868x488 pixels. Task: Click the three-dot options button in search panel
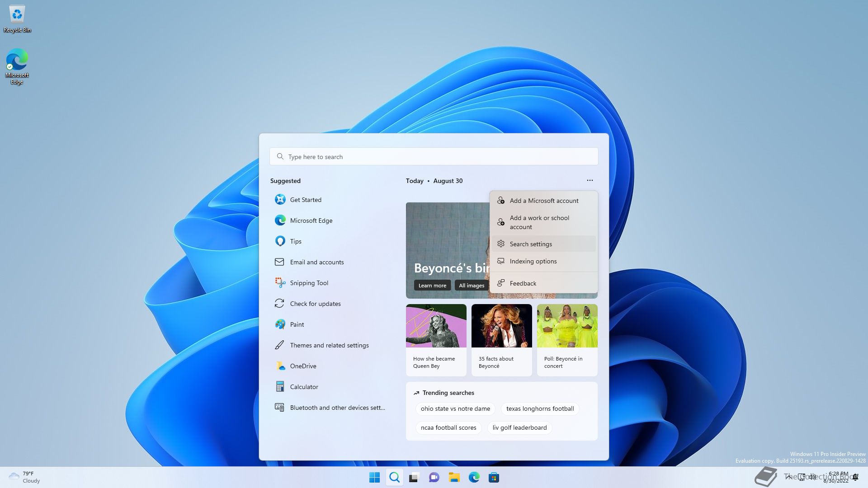[x=590, y=180]
